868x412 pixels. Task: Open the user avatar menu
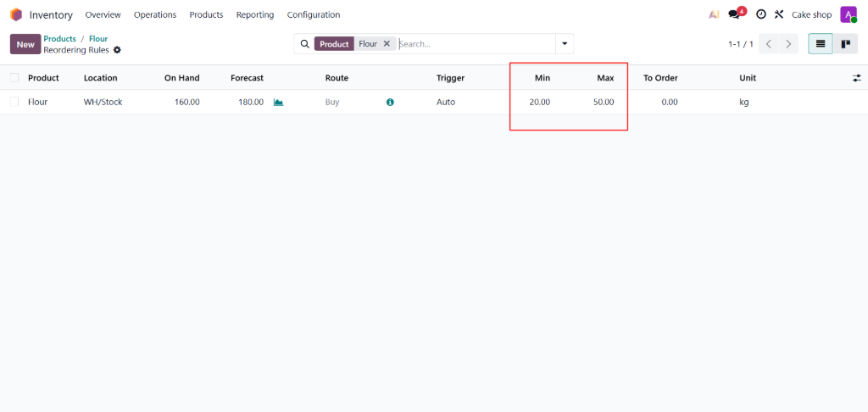click(848, 14)
